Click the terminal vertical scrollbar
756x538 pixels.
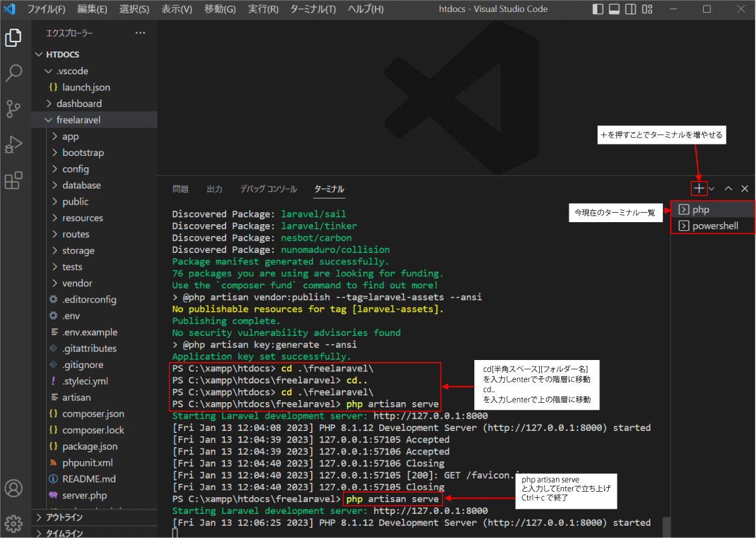665,526
